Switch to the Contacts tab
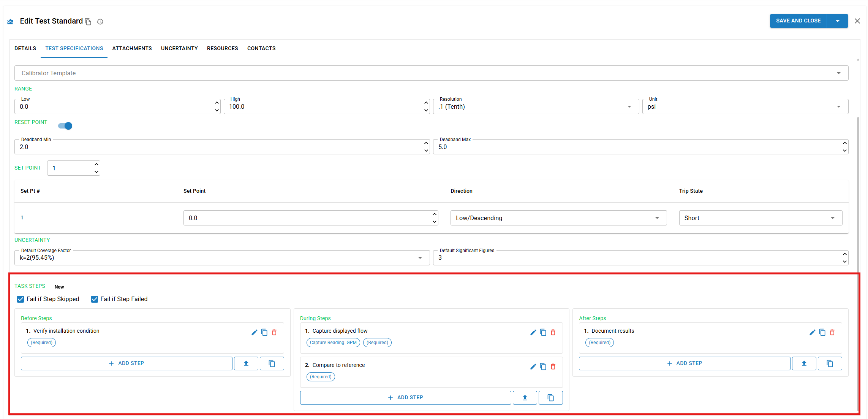 tap(261, 48)
